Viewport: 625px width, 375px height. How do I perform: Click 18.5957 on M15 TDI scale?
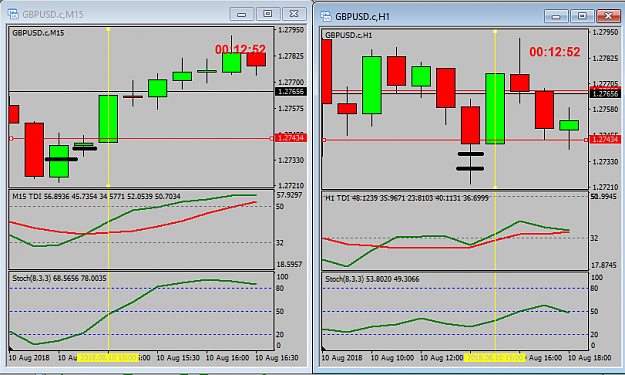[289, 264]
